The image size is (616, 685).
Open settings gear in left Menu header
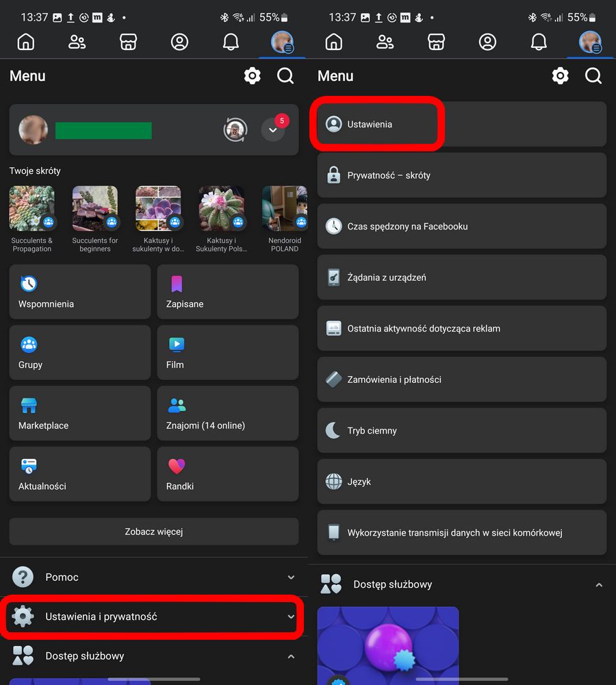(x=253, y=75)
